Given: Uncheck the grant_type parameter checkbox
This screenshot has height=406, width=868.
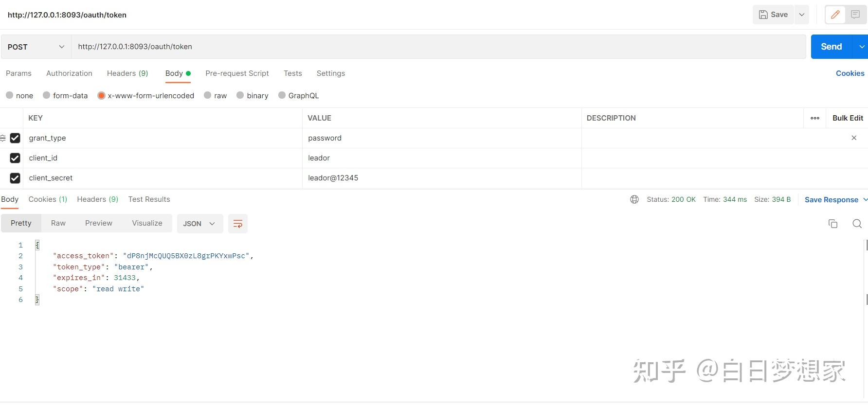Looking at the screenshot, I should point(15,138).
